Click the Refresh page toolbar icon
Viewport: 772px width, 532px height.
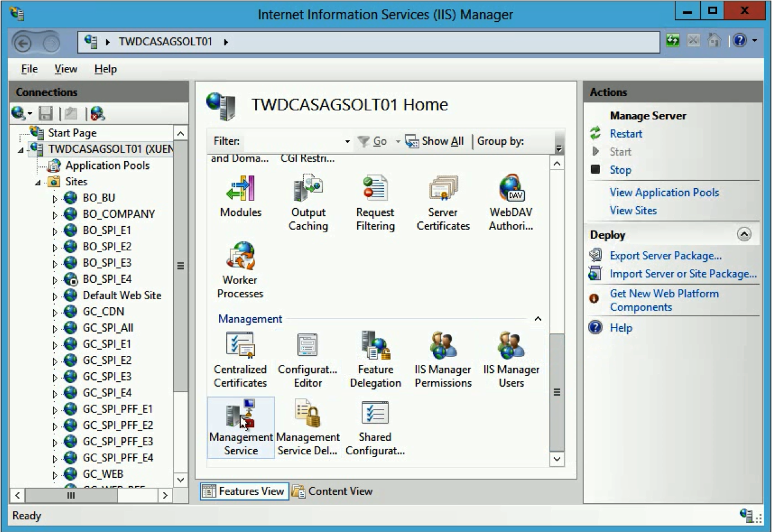tap(673, 42)
